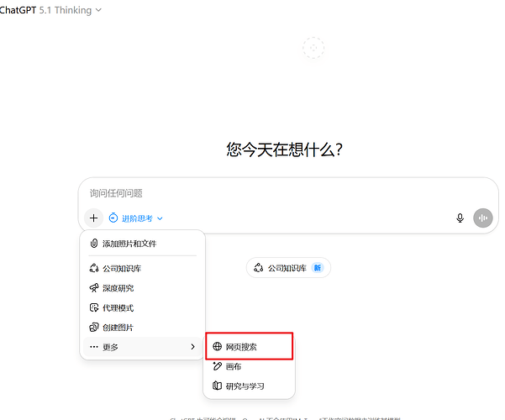Select 研究与学习 option
The width and height of the screenshot is (505, 420).
[x=249, y=386]
